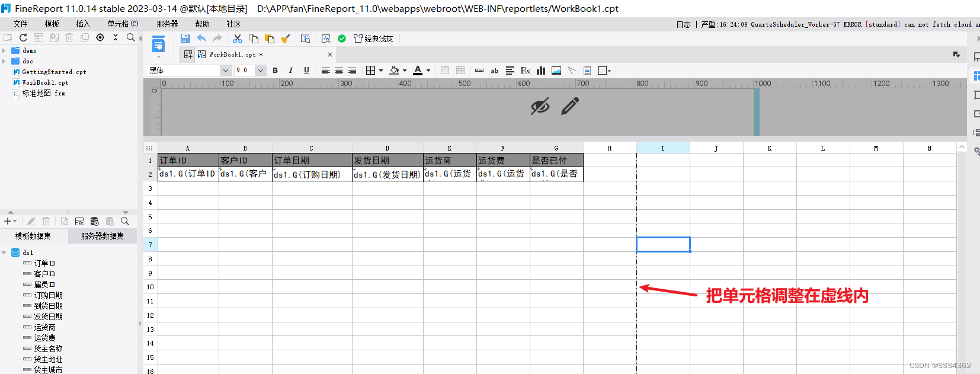The width and height of the screenshot is (980, 374).
Task: Undo the last action
Action: [x=201, y=39]
